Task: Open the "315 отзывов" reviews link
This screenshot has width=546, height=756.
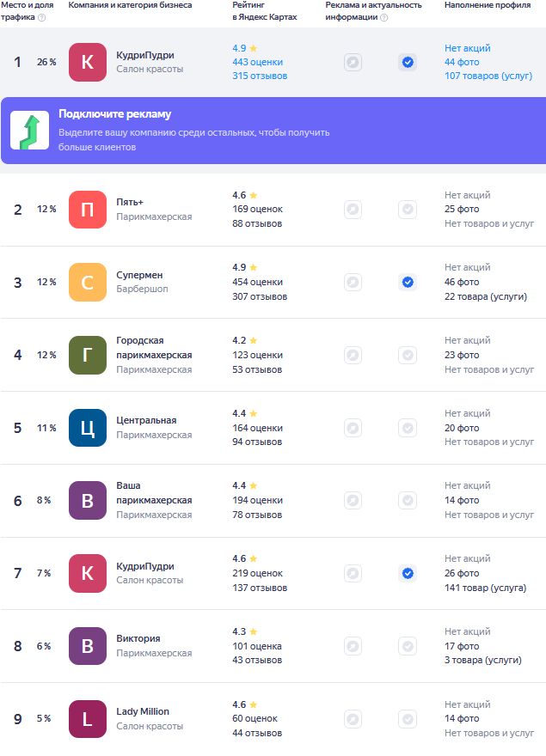Action: coord(260,76)
